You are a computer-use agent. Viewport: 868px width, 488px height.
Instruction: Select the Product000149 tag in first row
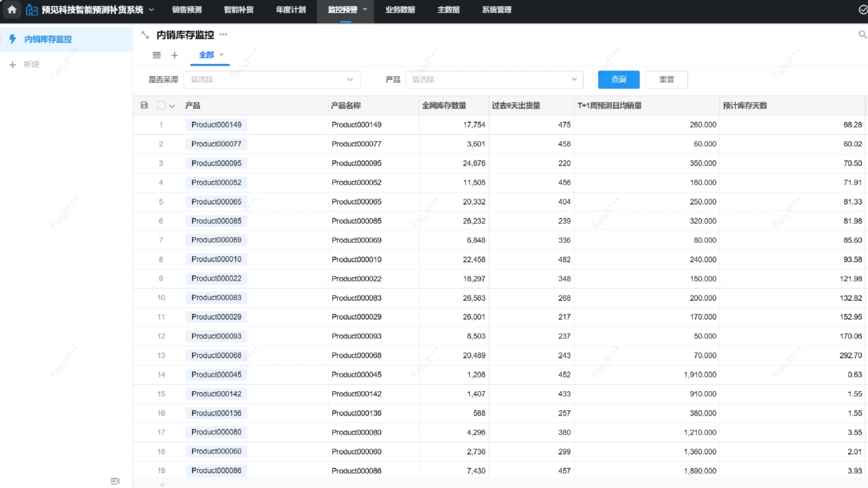click(x=216, y=125)
